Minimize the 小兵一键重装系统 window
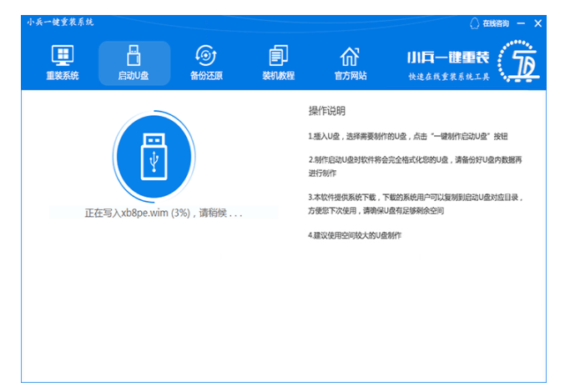 (x=522, y=23)
